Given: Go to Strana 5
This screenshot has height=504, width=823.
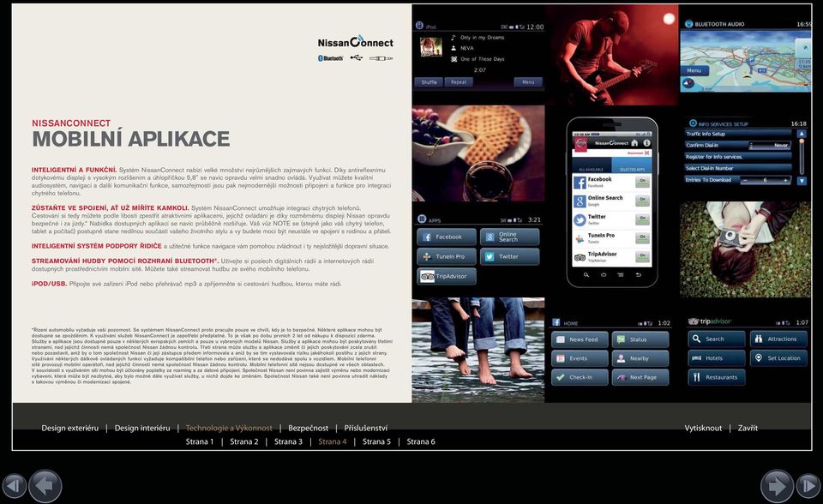Looking at the screenshot, I should pyautogui.click(x=376, y=441).
